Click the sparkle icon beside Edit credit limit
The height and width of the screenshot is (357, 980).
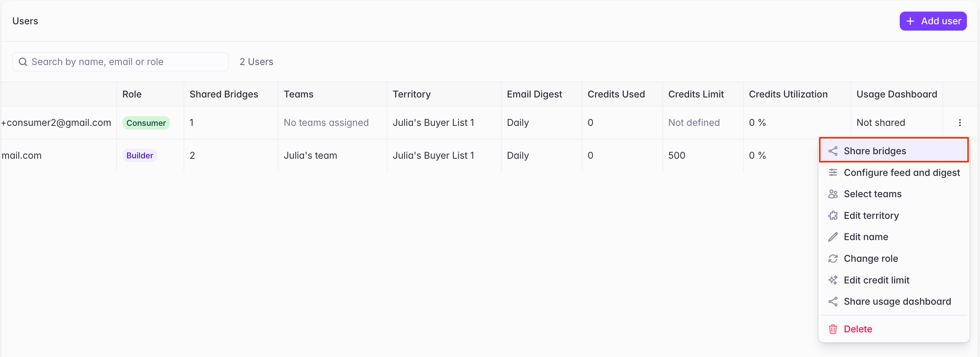[x=833, y=280]
